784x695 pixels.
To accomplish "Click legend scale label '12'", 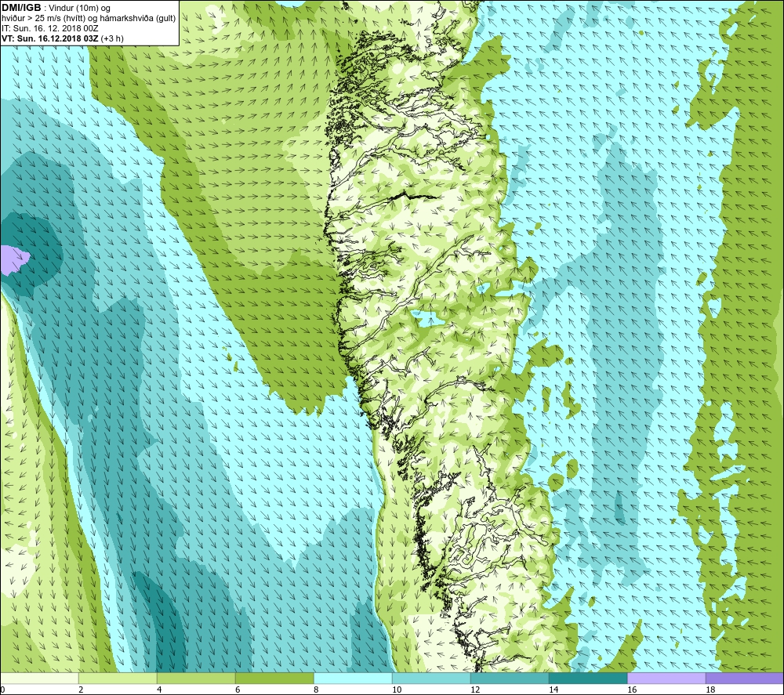I will [475, 690].
